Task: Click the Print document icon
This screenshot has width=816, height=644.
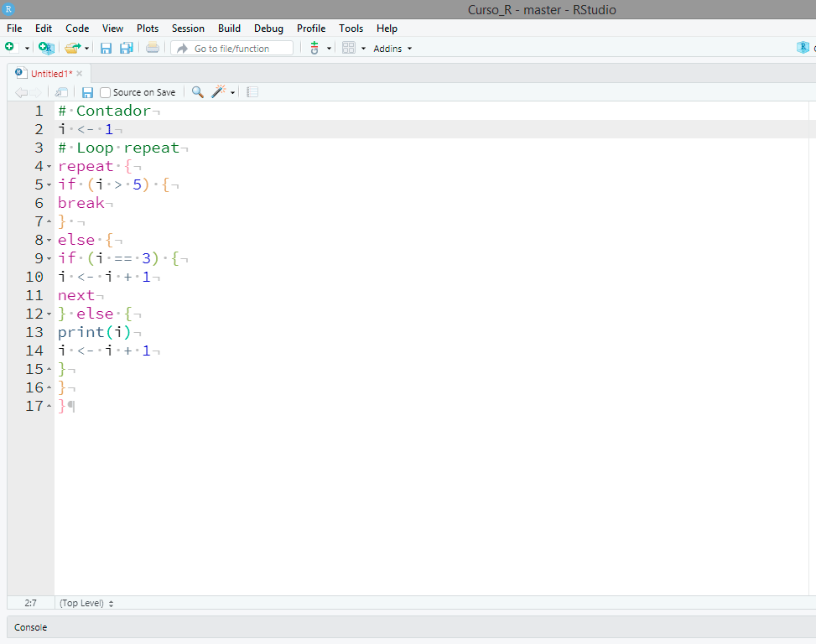Action: pos(152,48)
